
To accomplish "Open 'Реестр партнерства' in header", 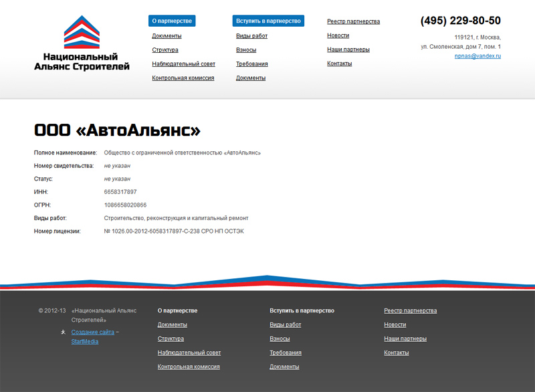I will pyautogui.click(x=354, y=21).
